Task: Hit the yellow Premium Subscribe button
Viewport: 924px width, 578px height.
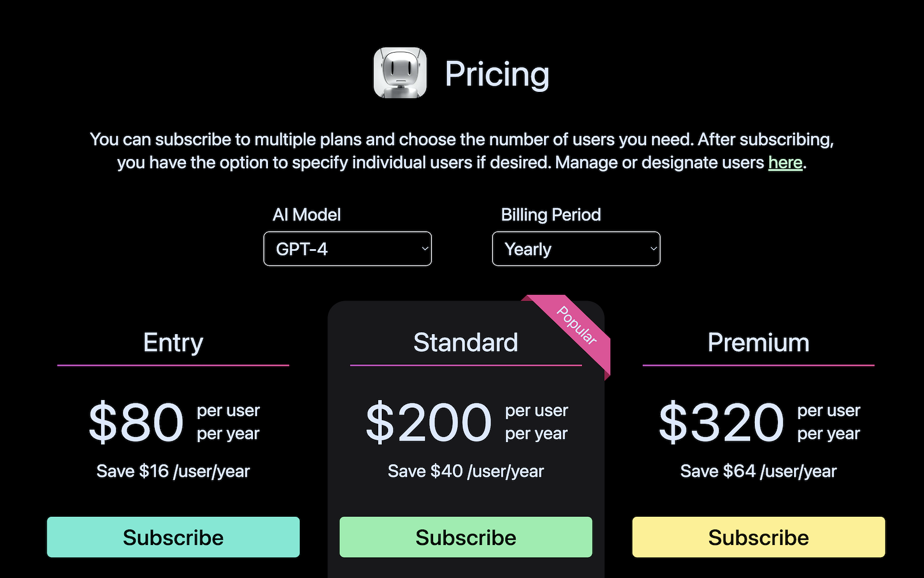Action: pyautogui.click(x=758, y=537)
